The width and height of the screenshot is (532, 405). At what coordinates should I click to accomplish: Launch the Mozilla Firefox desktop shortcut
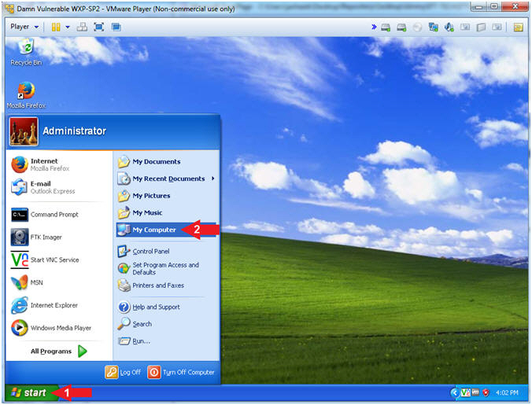[x=26, y=95]
